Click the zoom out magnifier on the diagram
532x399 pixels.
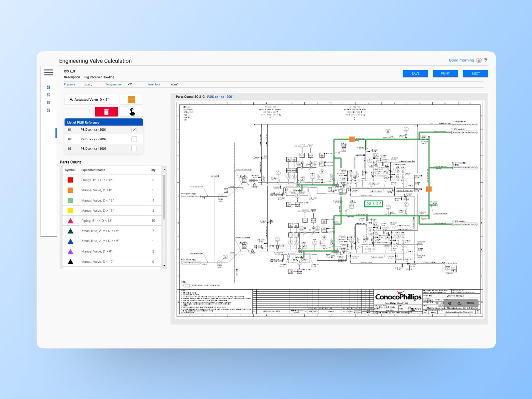[x=460, y=303]
